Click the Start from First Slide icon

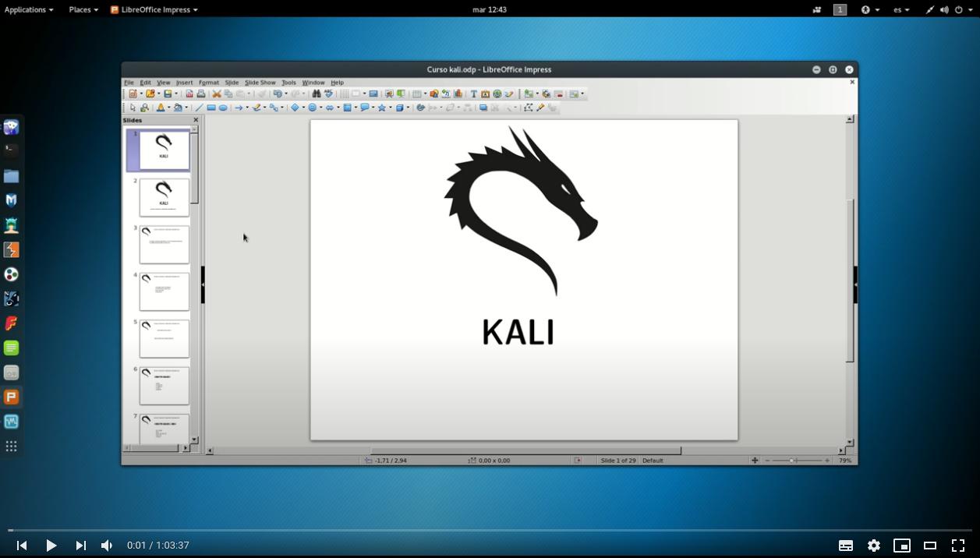[389, 94]
